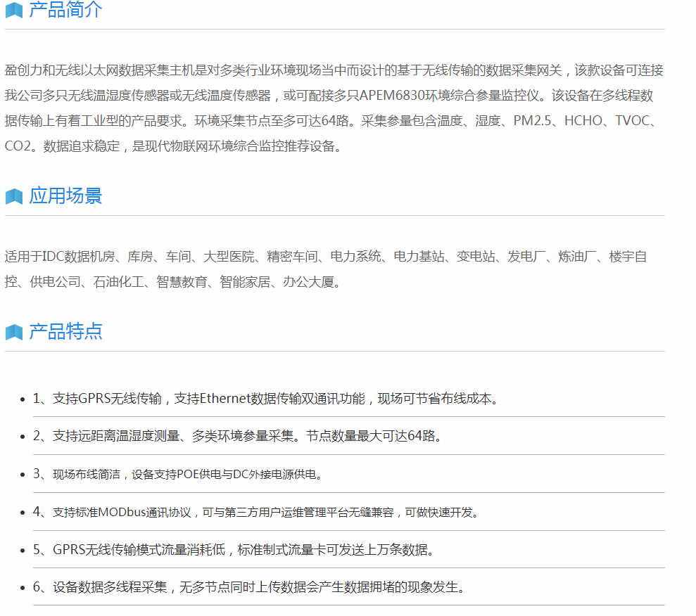
Task: Select the 应用场景 heading text
Action: tap(65, 195)
